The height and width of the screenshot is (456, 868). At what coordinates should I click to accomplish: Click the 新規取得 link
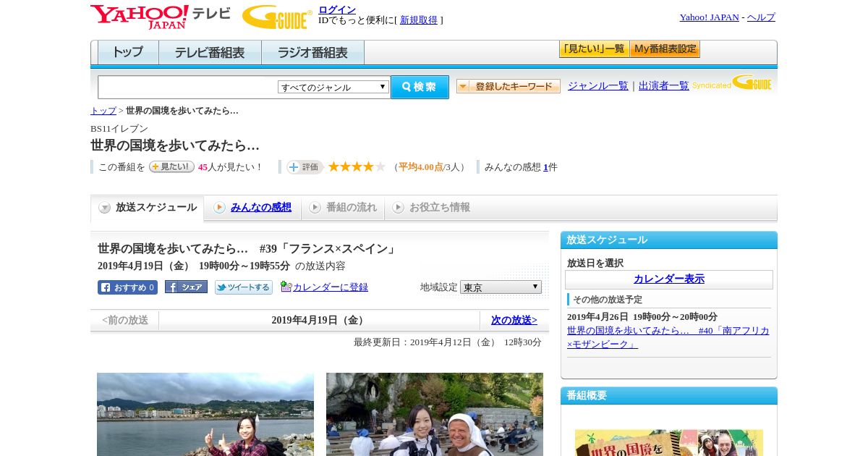[x=419, y=20]
